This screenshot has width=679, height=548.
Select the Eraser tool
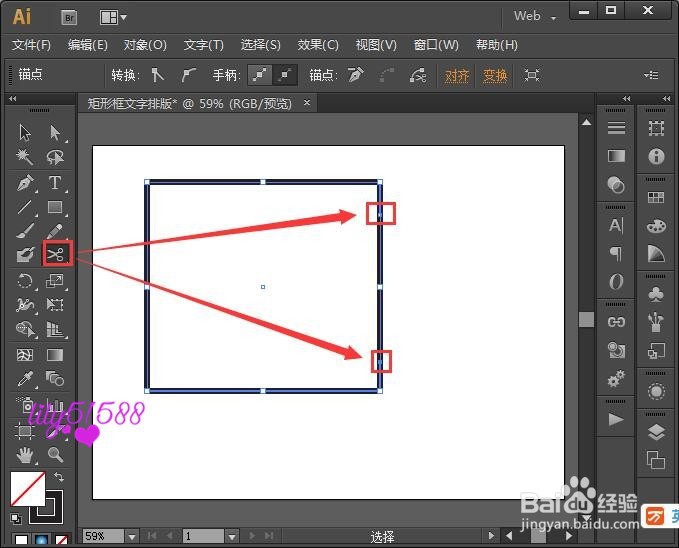(x=25, y=254)
